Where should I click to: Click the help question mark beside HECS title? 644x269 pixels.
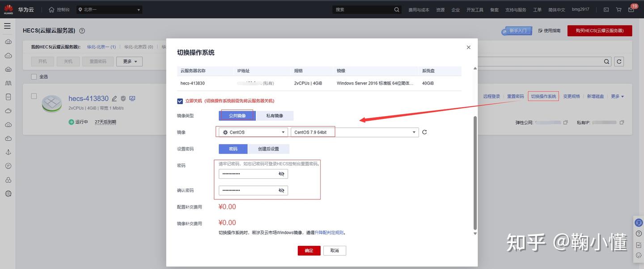point(82,31)
